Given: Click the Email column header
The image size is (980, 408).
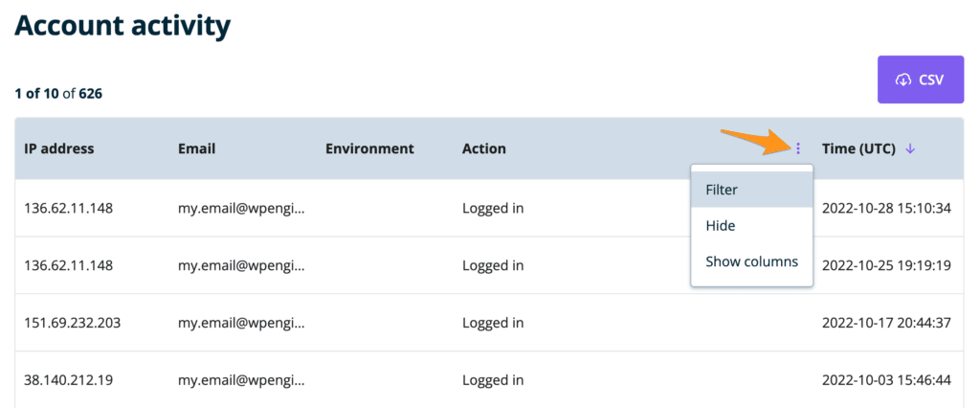Looking at the screenshot, I should [196, 148].
